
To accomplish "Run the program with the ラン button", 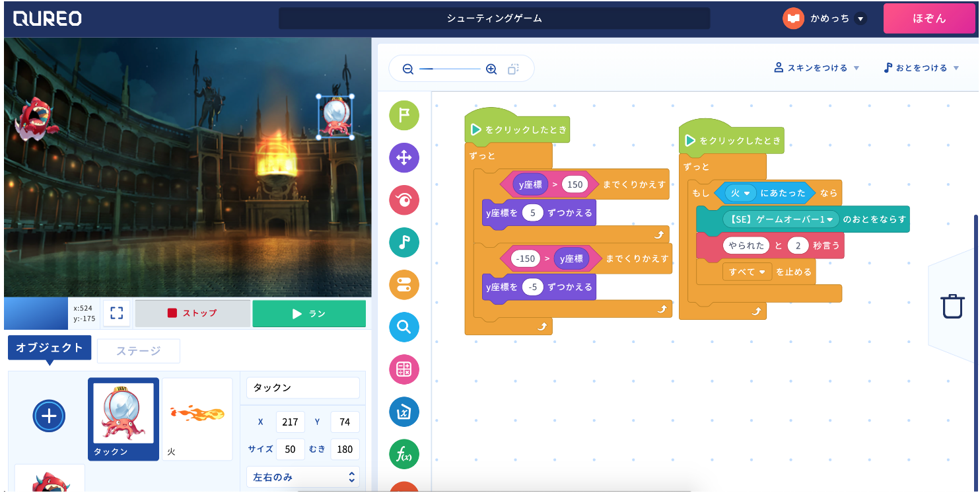I will point(309,313).
